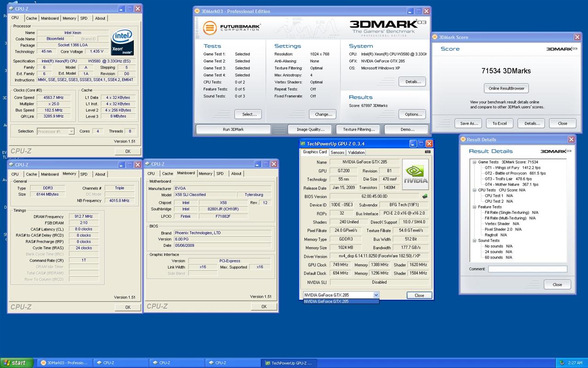
Task: Click Change settings button in 3DMark03
Action: coord(323,114)
